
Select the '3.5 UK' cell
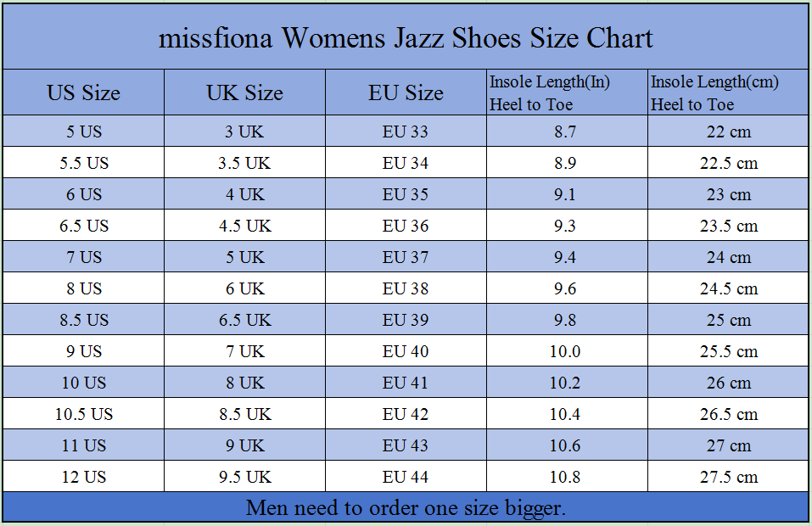(x=244, y=163)
